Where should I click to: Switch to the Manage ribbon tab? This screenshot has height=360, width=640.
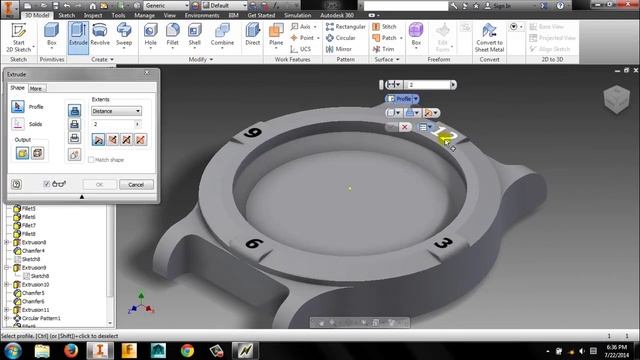(x=144, y=15)
